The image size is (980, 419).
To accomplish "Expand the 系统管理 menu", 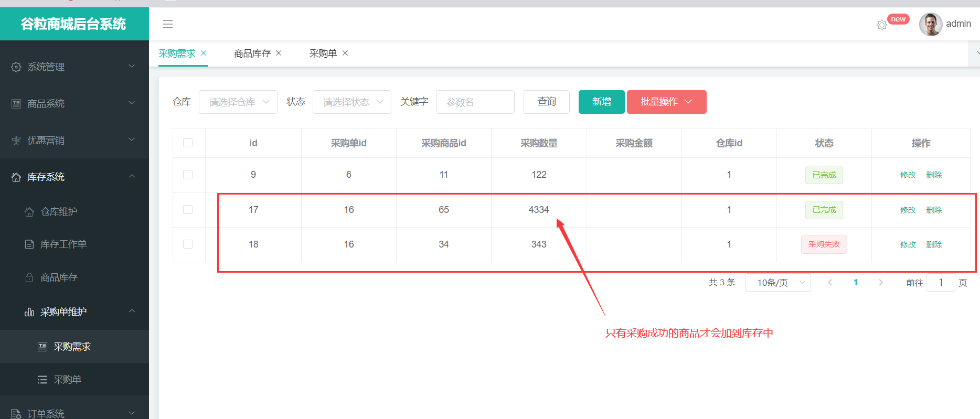I will pos(74,67).
